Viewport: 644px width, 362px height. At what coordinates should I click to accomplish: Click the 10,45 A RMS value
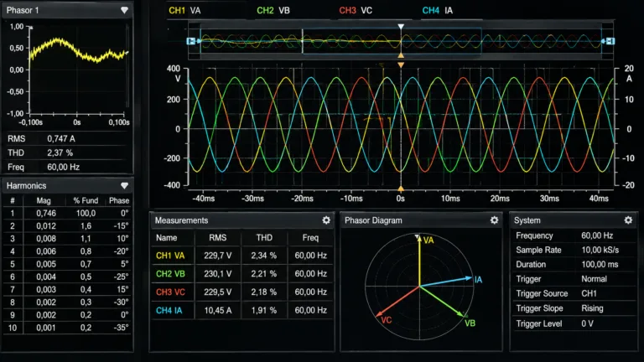tap(218, 310)
